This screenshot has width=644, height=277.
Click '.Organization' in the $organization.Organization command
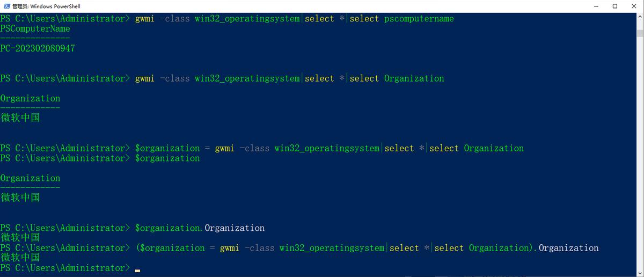click(x=234, y=228)
